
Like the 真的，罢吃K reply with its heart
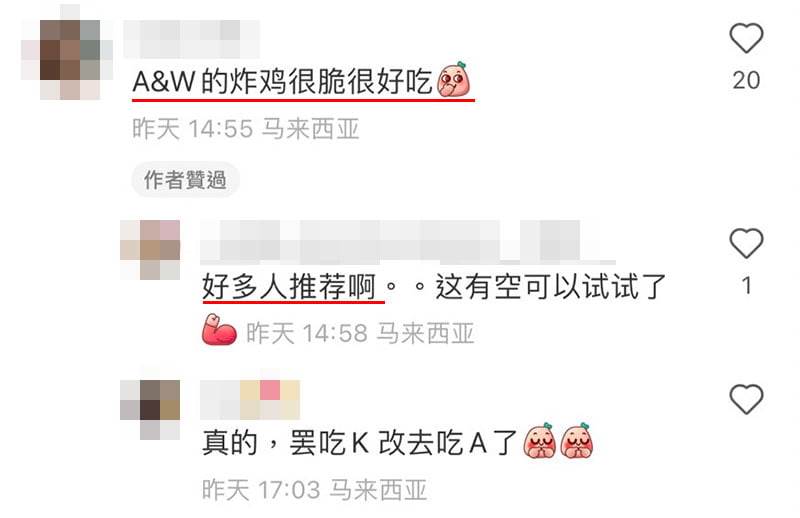click(746, 399)
